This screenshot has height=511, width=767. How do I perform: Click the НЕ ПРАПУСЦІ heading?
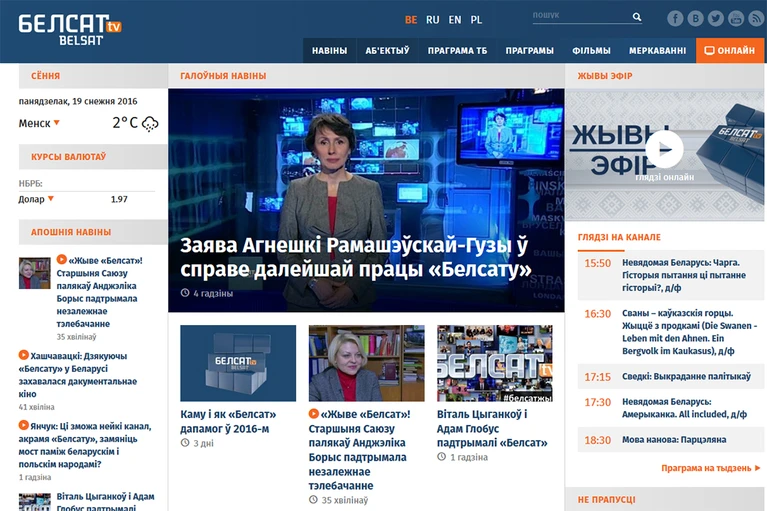[x=607, y=500]
